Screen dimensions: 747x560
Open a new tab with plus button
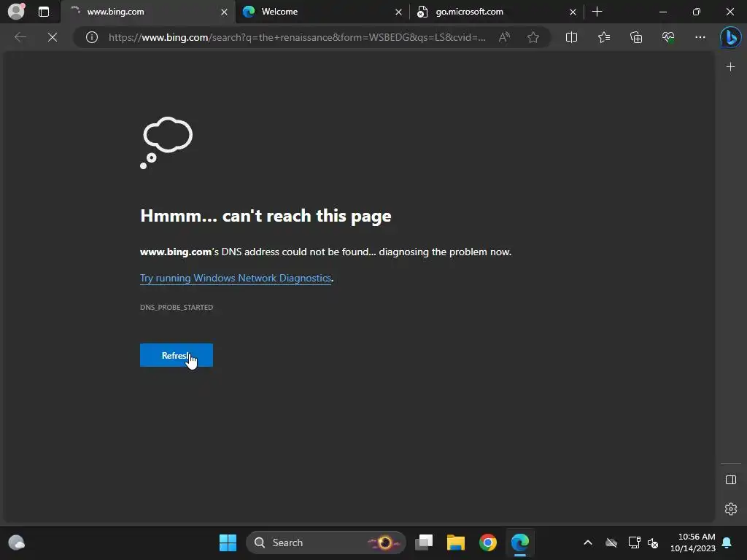click(597, 12)
